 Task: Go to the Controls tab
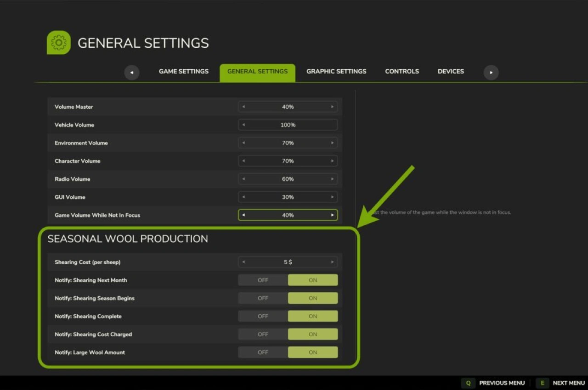tap(402, 72)
